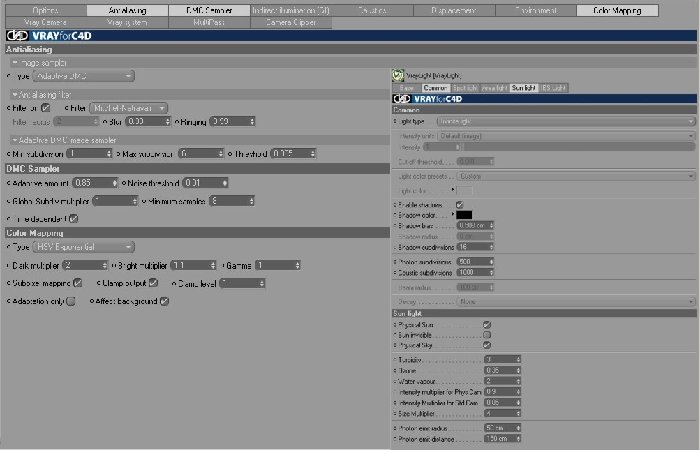Open the Light type dropdown
This screenshot has width=700, height=450.
(x=566, y=121)
